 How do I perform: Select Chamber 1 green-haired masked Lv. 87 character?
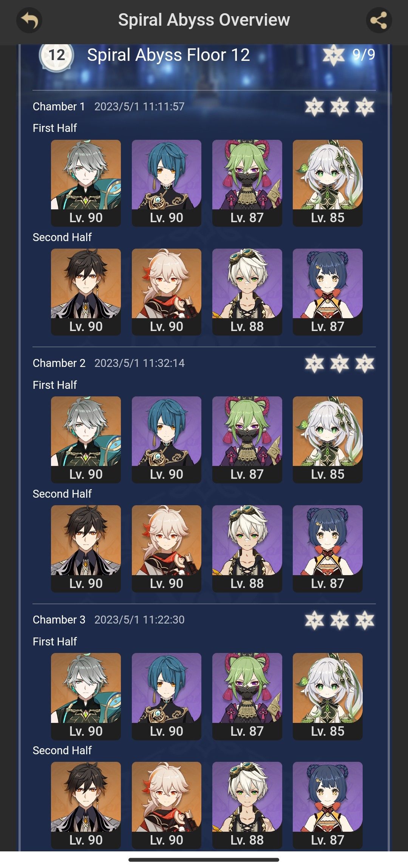tap(247, 183)
